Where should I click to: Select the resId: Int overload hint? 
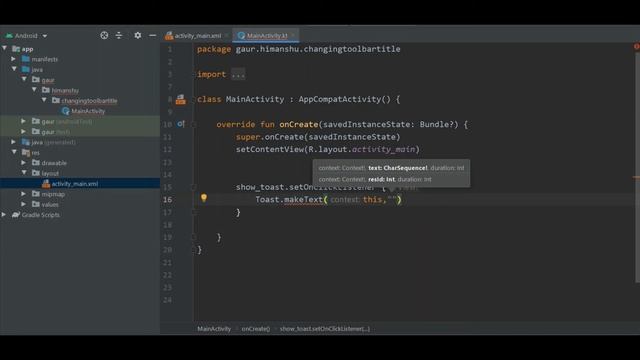coord(382,179)
